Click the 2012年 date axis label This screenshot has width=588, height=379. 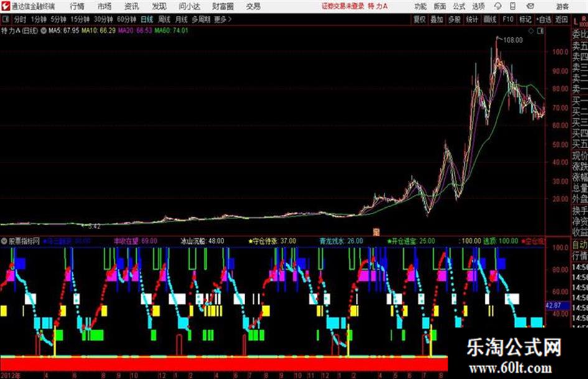pyautogui.click(x=11, y=375)
